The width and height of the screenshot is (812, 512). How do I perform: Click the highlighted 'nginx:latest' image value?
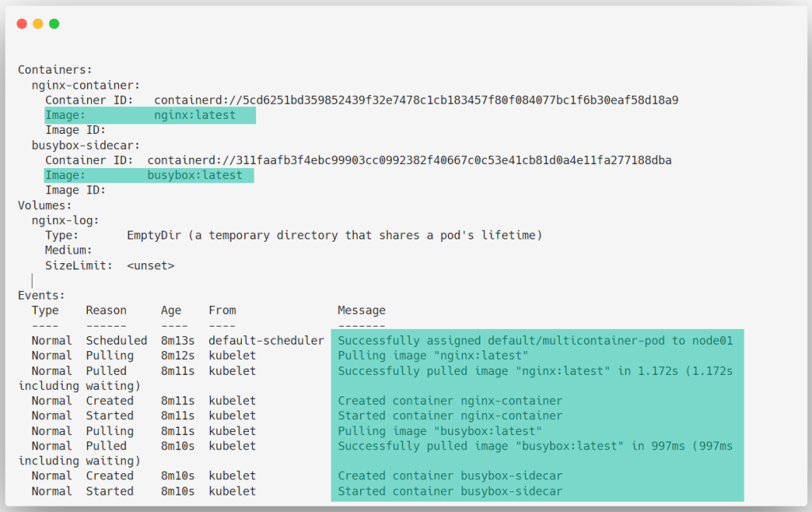pyautogui.click(x=195, y=115)
